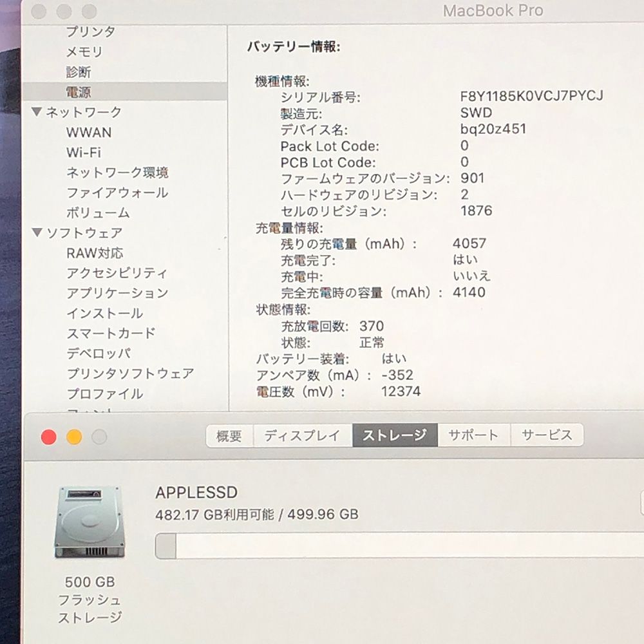Image resolution: width=644 pixels, height=644 pixels.
Task: Click the シリアル番号 label
Action: (320, 97)
